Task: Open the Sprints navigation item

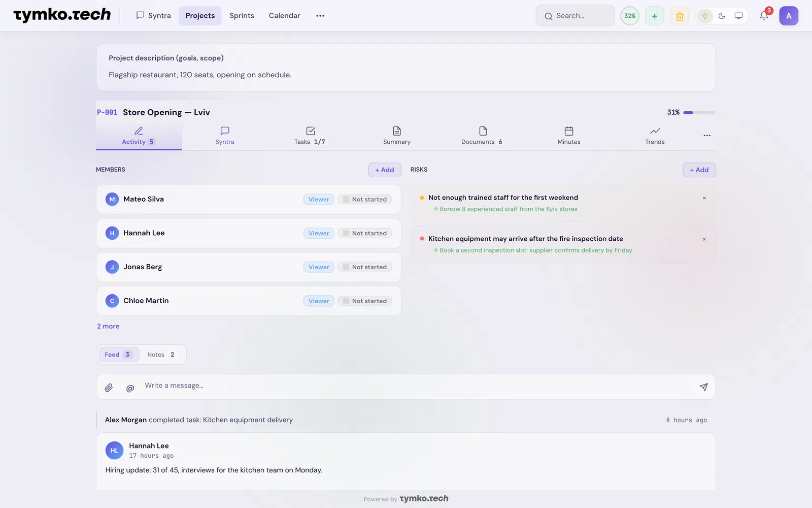Action: [242, 16]
